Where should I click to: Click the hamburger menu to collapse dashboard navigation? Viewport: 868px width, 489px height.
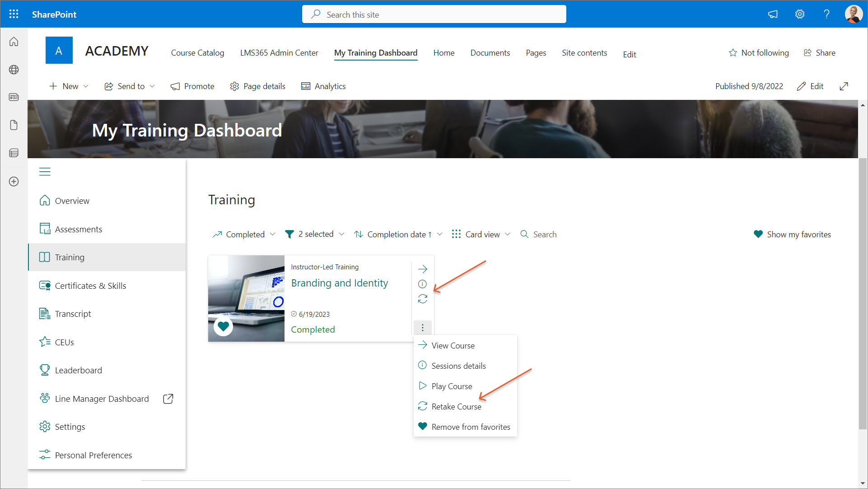(x=45, y=172)
